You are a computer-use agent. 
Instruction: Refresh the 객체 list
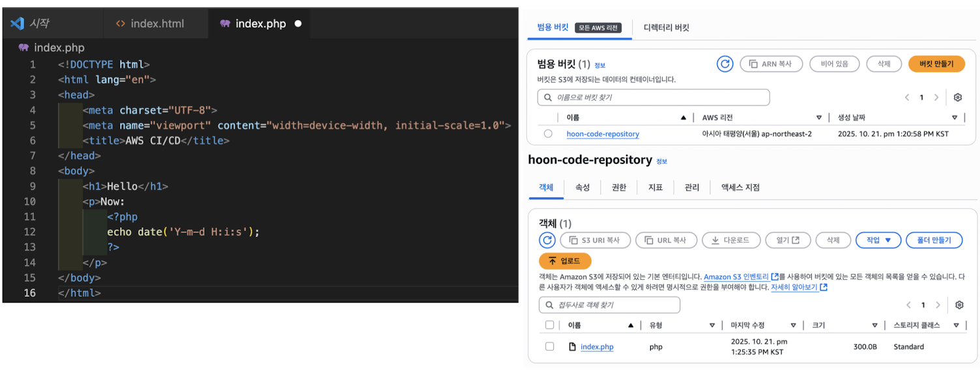(547, 240)
